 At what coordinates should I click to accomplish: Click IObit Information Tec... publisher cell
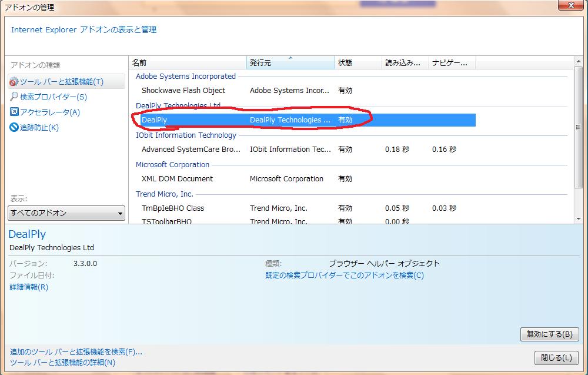[x=290, y=150]
